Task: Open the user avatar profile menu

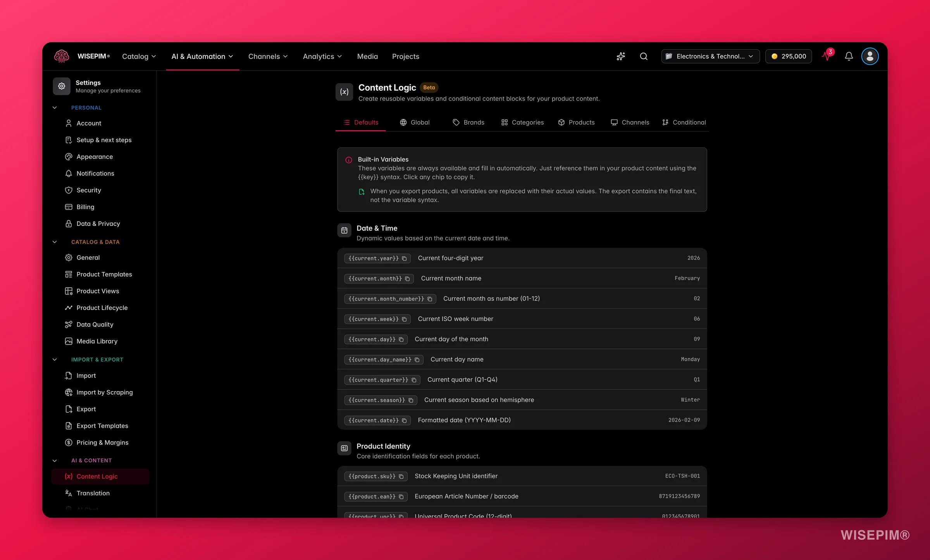Action: tap(870, 56)
